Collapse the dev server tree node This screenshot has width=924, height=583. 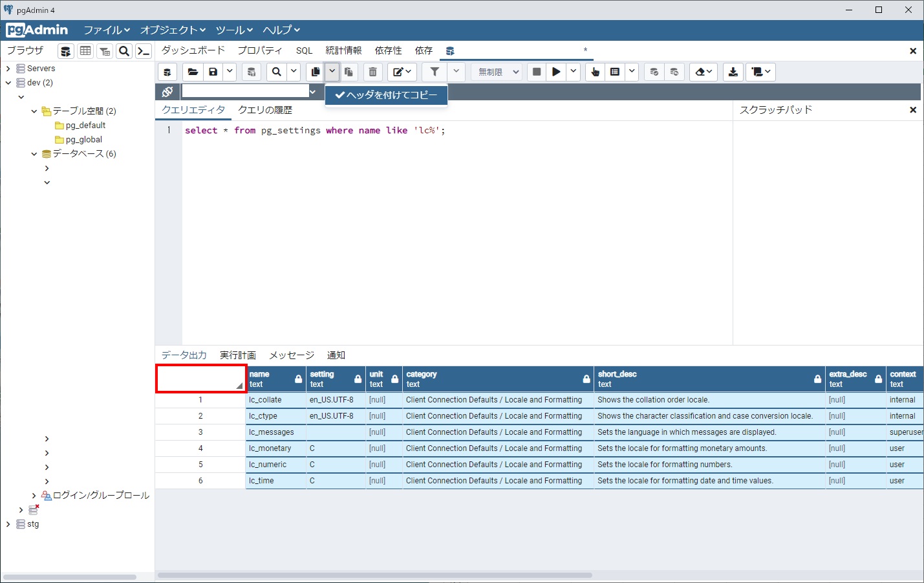click(x=8, y=82)
